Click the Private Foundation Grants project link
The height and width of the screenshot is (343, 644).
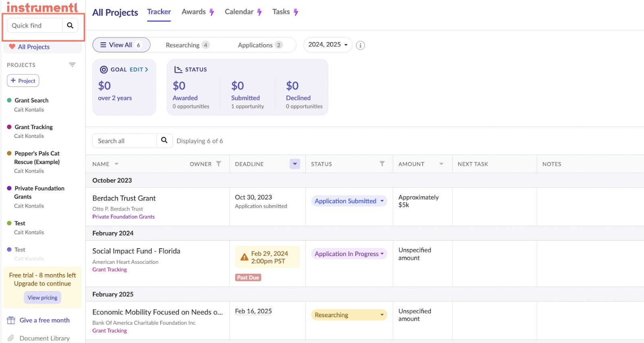point(124,217)
